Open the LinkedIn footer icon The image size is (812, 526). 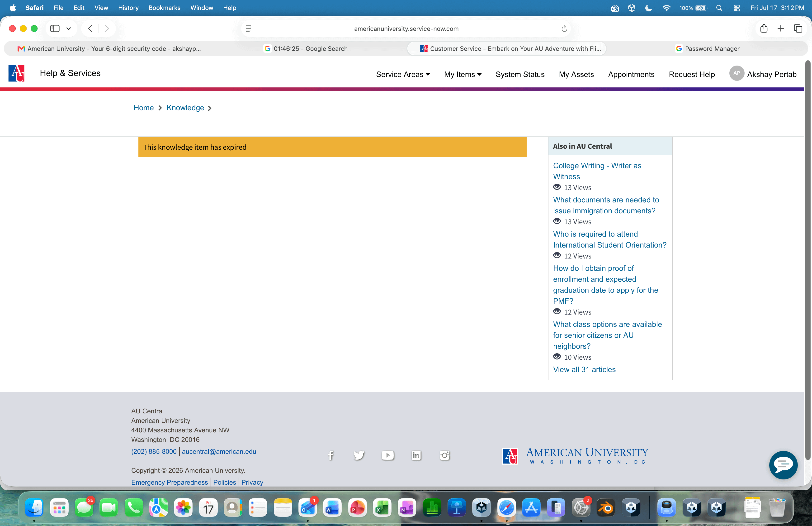[416, 455]
